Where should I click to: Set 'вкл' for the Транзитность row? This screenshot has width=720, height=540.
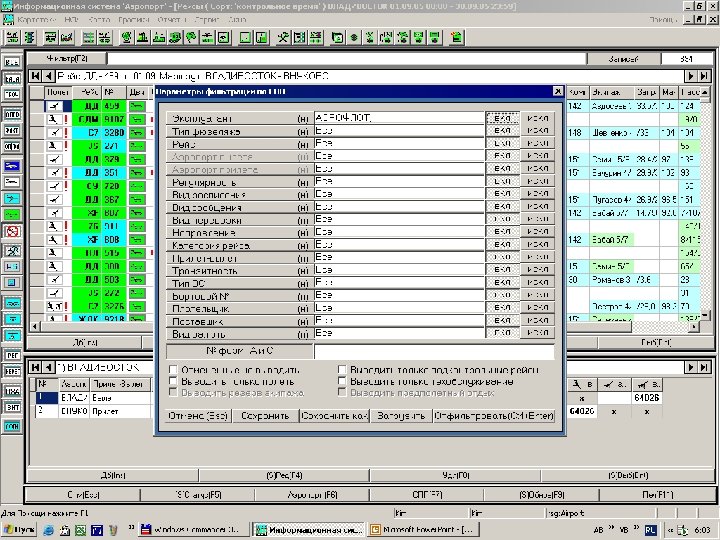[x=503, y=270]
